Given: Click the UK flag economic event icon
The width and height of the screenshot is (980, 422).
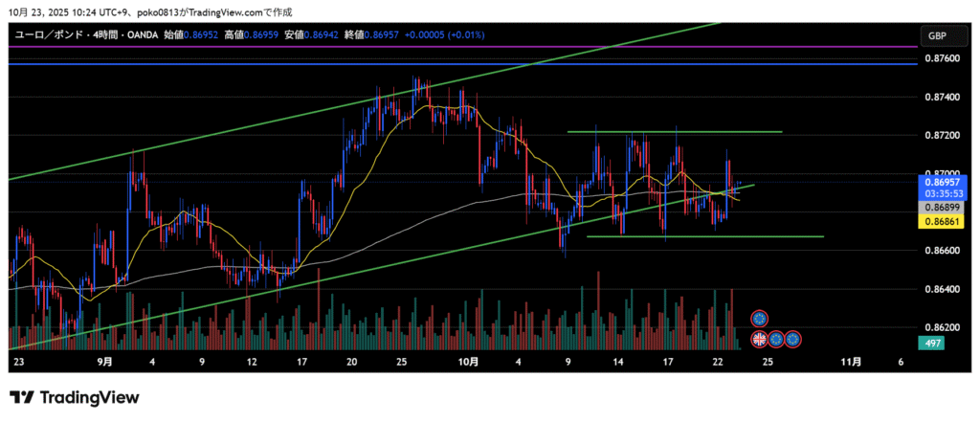Looking at the screenshot, I should tap(759, 339).
